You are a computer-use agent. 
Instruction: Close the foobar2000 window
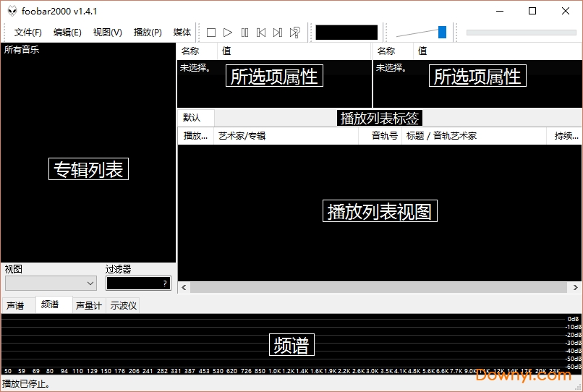[x=566, y=11]
